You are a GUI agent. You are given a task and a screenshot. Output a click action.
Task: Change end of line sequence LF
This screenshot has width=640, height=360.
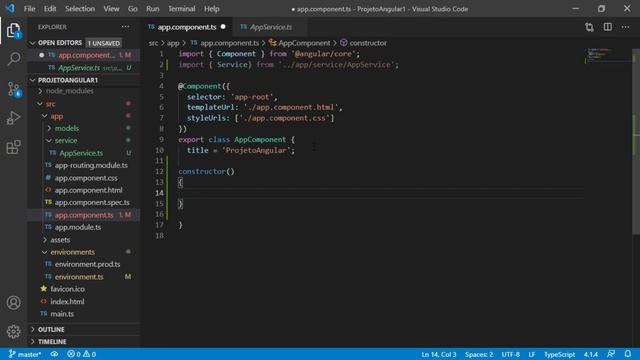[532, 354]
